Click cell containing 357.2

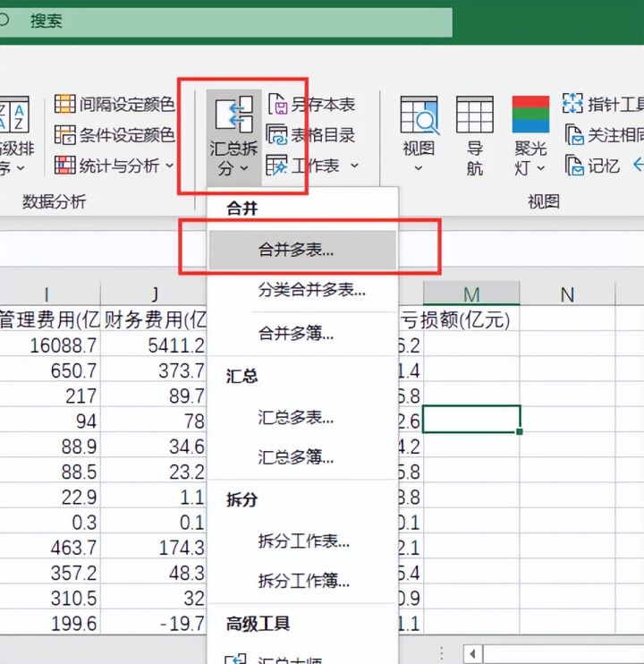[50, 573]
